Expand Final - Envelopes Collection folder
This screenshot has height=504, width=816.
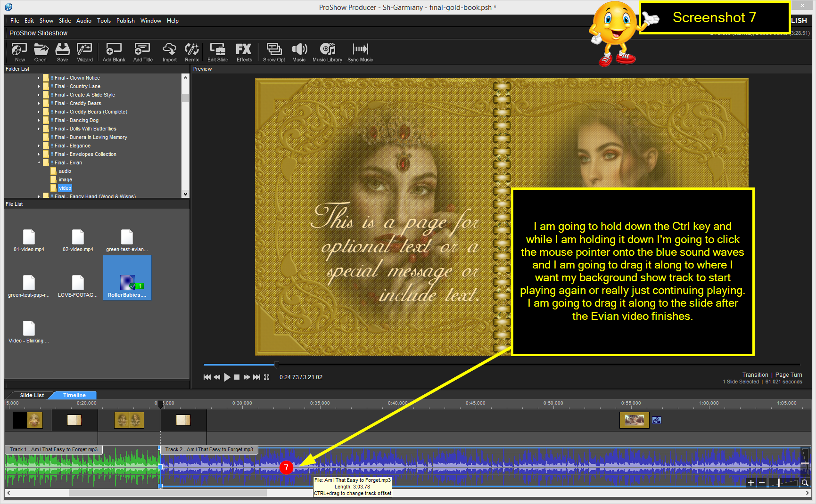point(39,154)
